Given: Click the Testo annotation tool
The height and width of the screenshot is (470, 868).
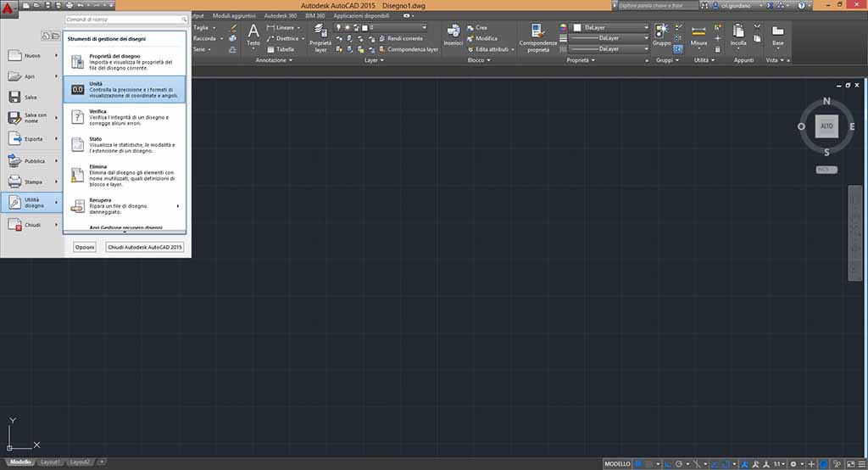Looking at the screenshot, I should pyautogui.click(x=253, y=35).
